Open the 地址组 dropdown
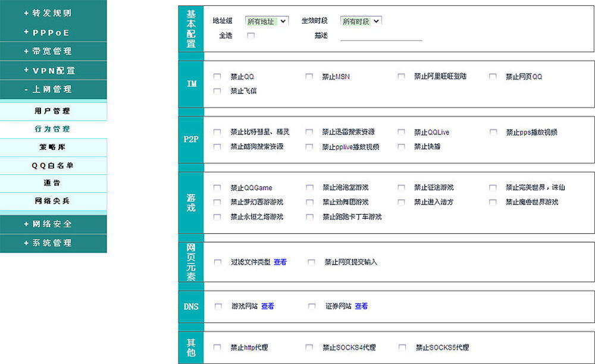 coord(267,21)
